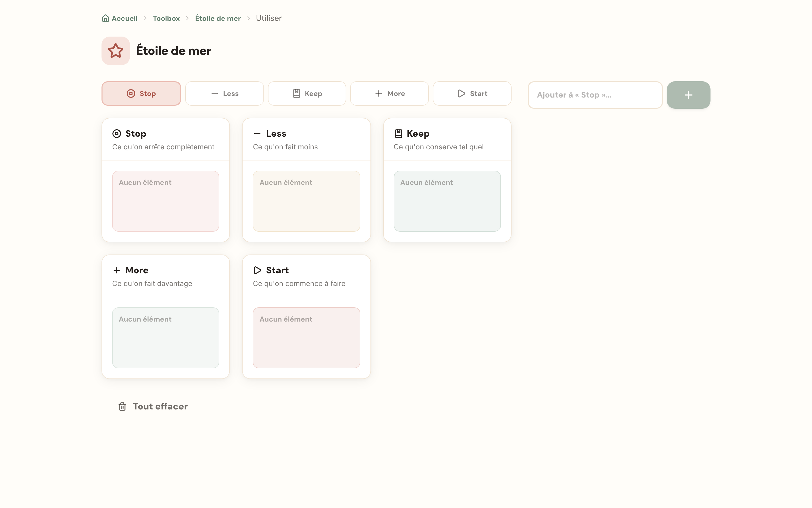This screenshot has width=812, height=508.
Task: Click the empty grey box in More card
Action: (166, 338)
